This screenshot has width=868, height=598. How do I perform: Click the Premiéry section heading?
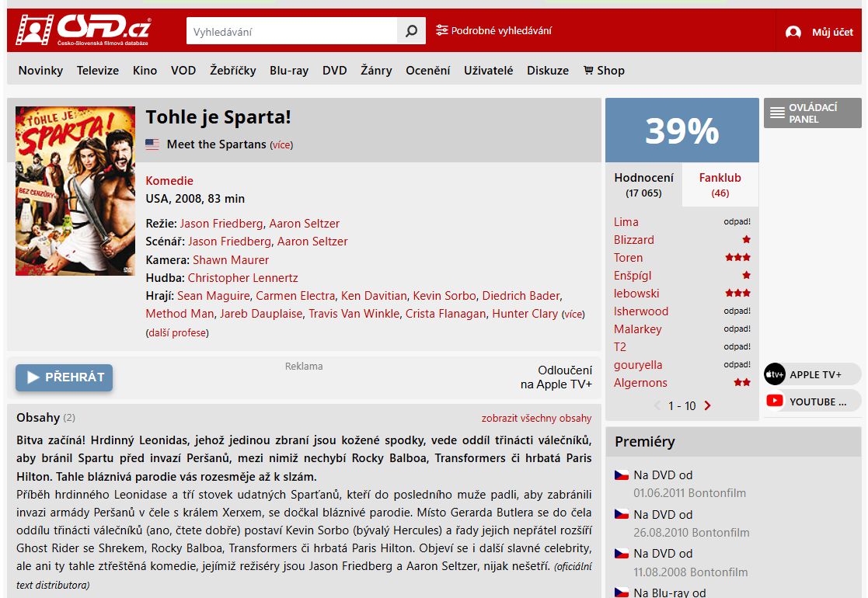point(645,441)
